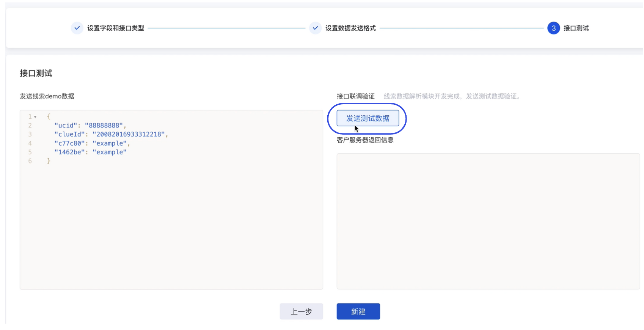Click the "c77c80" key in the editor
644x330 pixels.
pyautogui.click(x=69, y=143)
